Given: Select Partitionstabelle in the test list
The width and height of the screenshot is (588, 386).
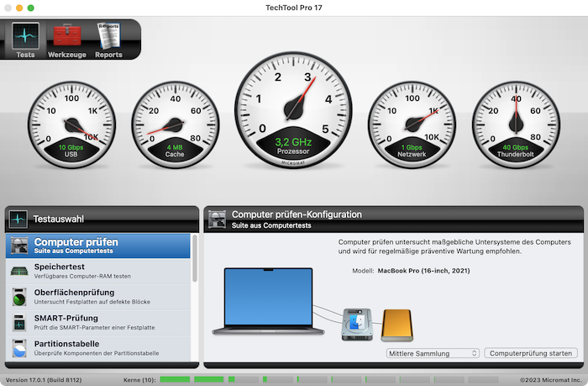Looking at the screenshot, I should pos(98,348).
